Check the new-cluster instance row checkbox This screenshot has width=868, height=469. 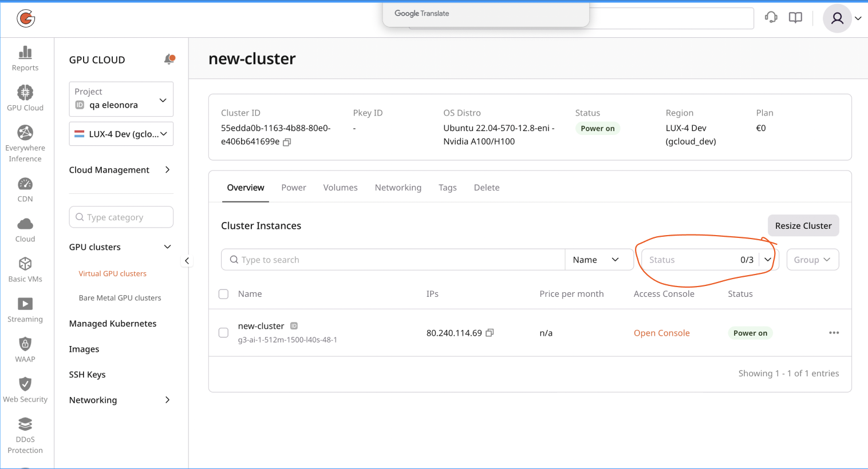pyautogui.click(x=223, y=332)
